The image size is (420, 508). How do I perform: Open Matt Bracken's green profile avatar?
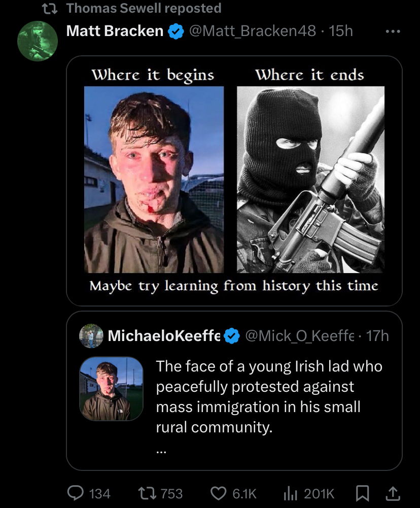[38, 41]
